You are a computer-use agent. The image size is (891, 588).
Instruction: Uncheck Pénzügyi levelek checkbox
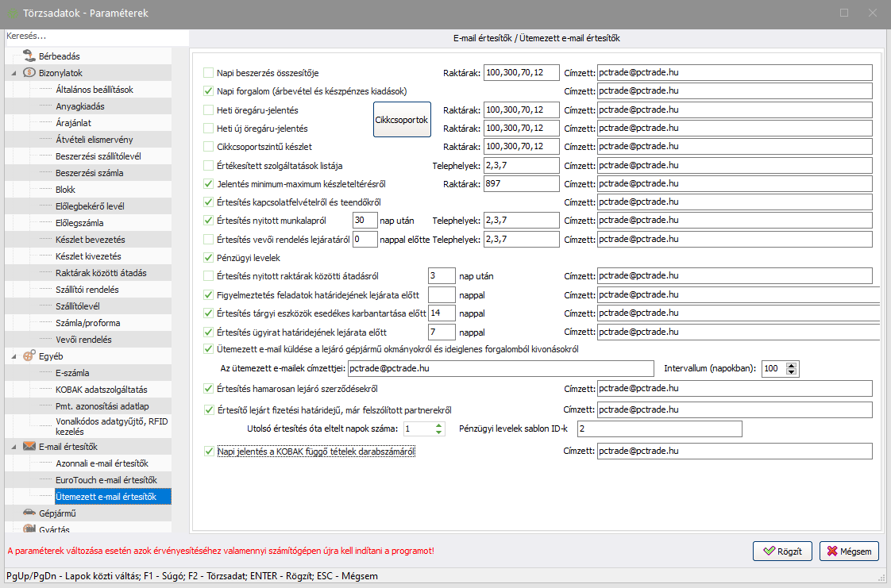(209, 258)
